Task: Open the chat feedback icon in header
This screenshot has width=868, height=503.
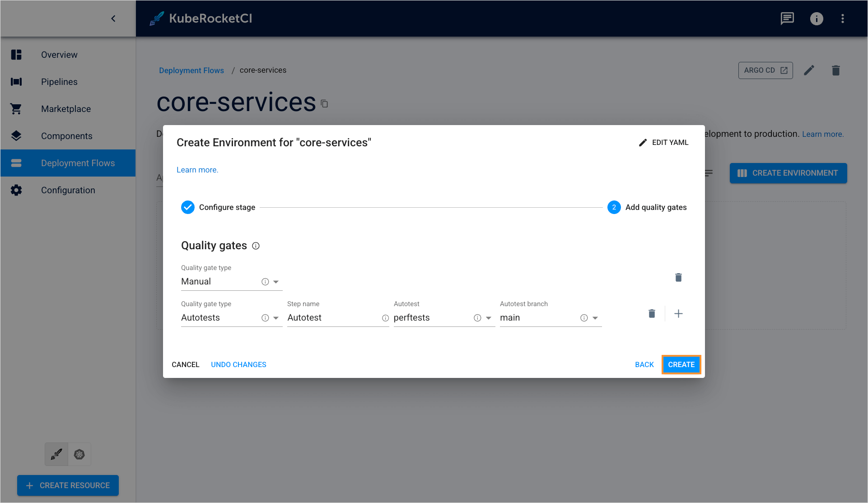Action: [787, 19]
